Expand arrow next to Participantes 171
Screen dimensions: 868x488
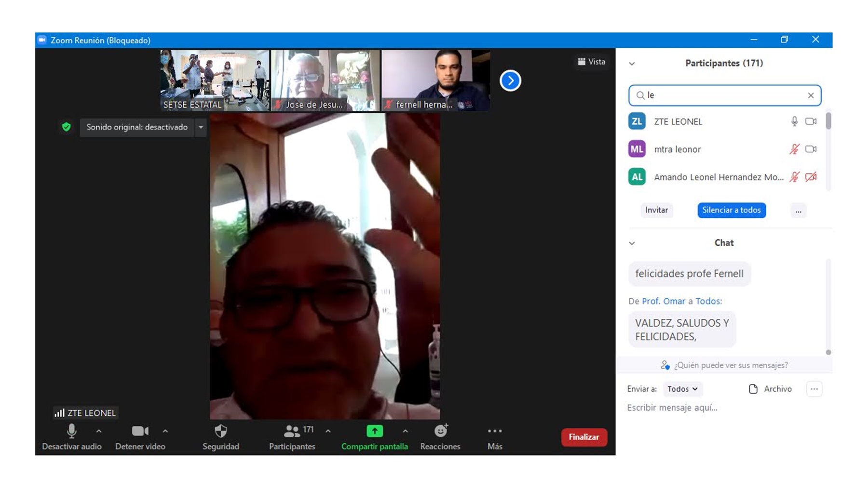328,431
